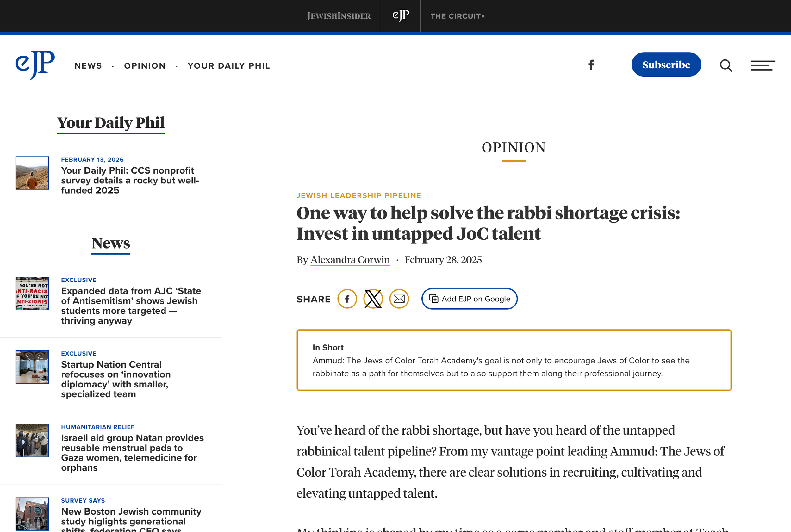Open the NEWS navigation item
The width and height of the screenshot is (791, 532).
click(x=88, y=65)
